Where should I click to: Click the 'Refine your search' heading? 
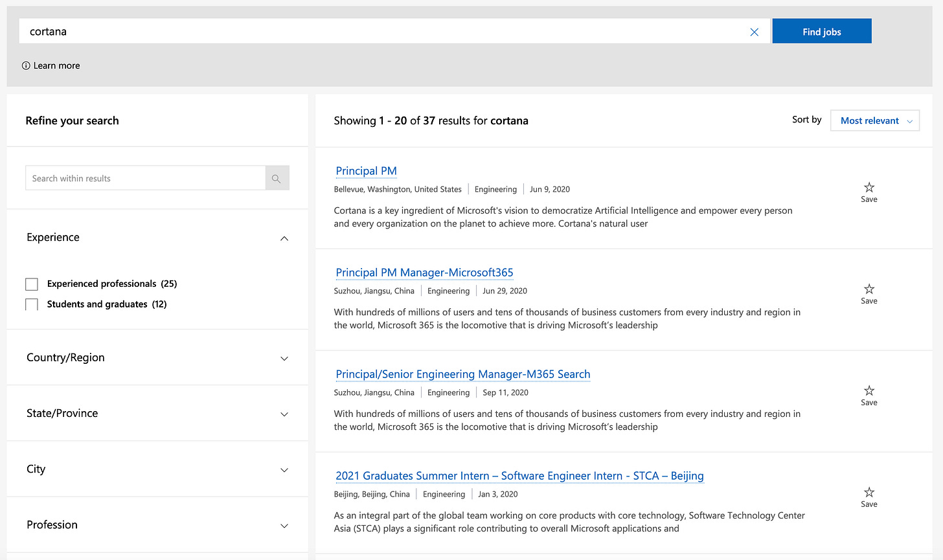[72, 120]
